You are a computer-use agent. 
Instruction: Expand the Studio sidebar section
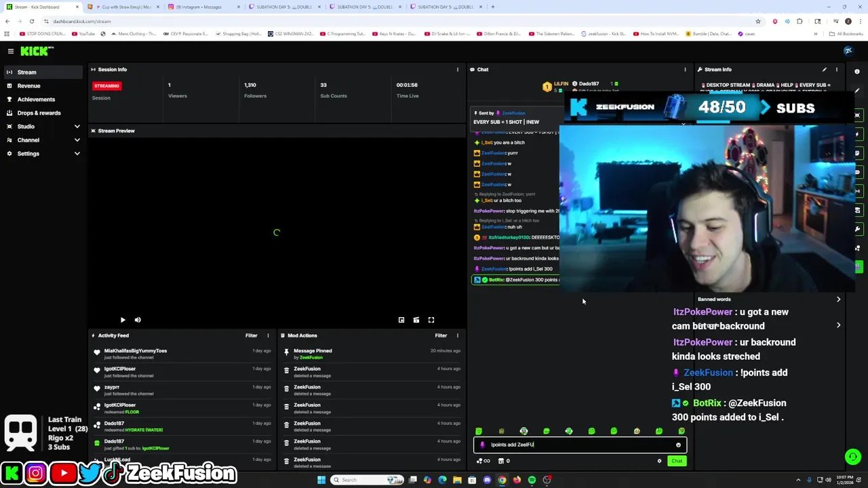[x=43, y=126]
